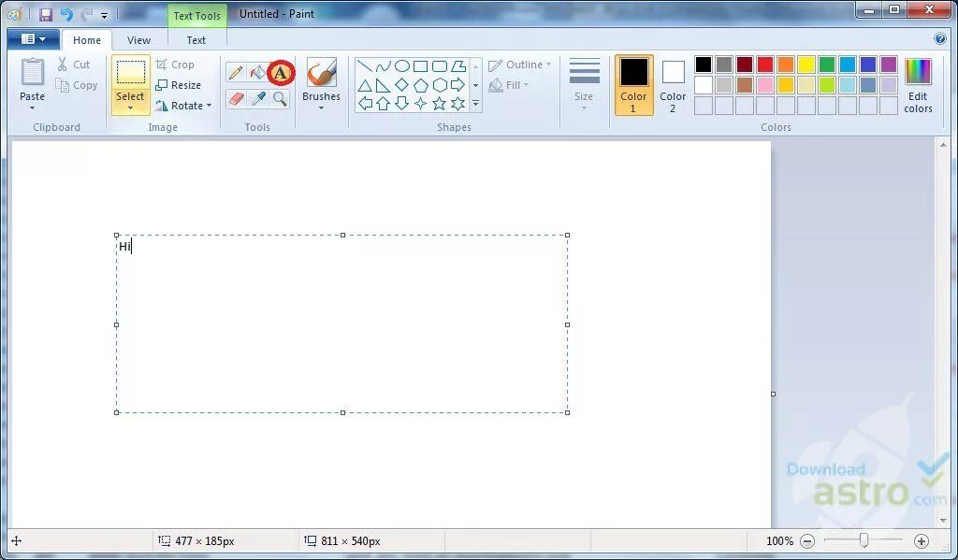Click the Redo arrow in quick access toolbar
The image size is (958, 560).
point(87,15)
